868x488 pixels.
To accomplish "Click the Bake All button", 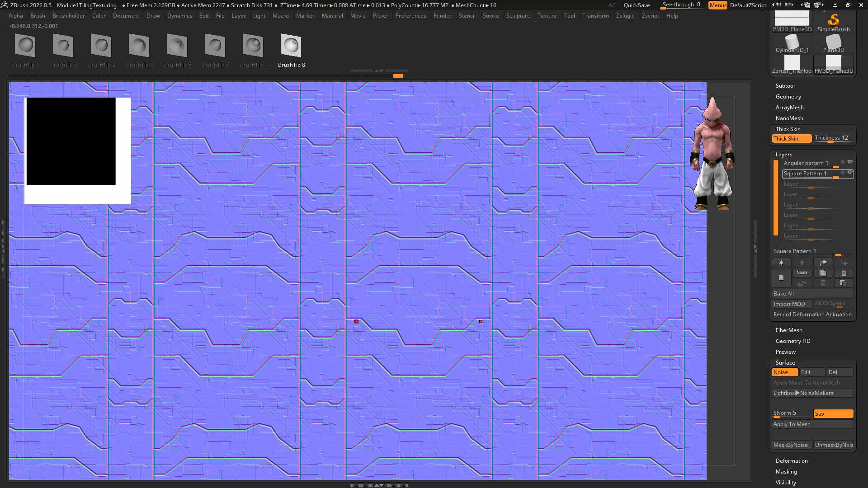I will pos(812,294).
